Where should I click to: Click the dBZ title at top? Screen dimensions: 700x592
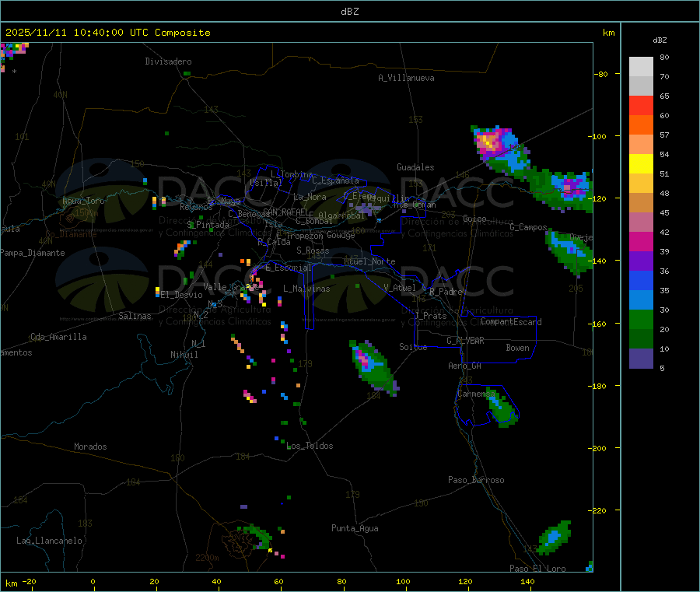349,12
